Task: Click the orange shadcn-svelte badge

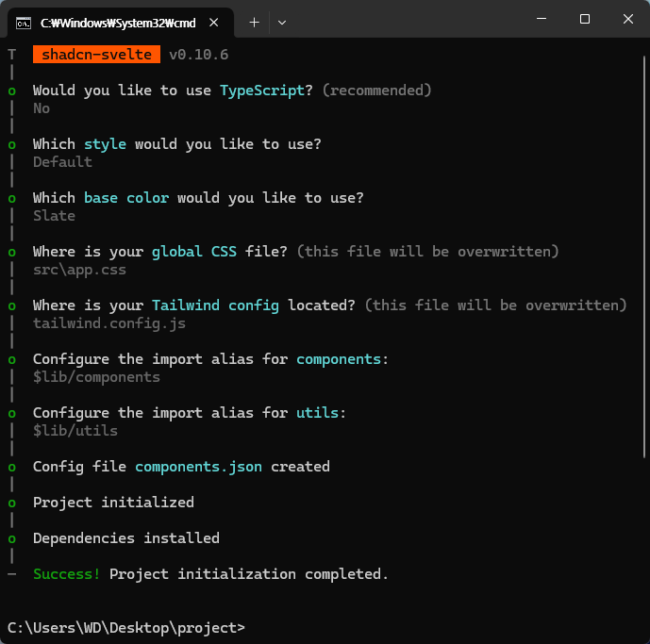Action: pyautogui.click(x=96, y=55)
